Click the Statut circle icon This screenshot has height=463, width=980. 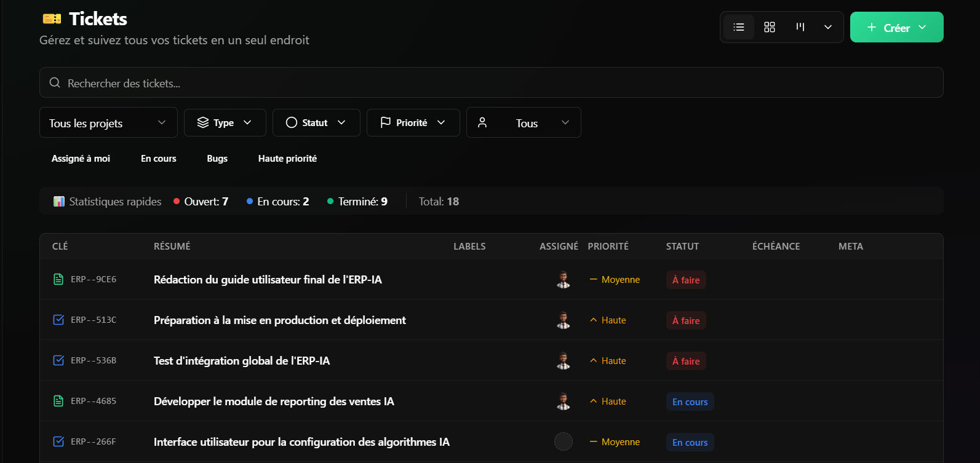pyautogui.click(x=292, y=122)
